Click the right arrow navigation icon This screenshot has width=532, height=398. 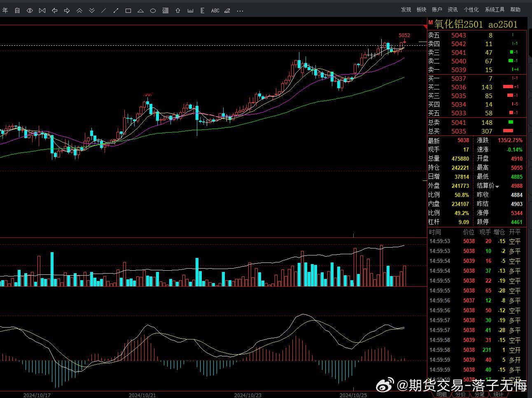[x=67, y=10]
